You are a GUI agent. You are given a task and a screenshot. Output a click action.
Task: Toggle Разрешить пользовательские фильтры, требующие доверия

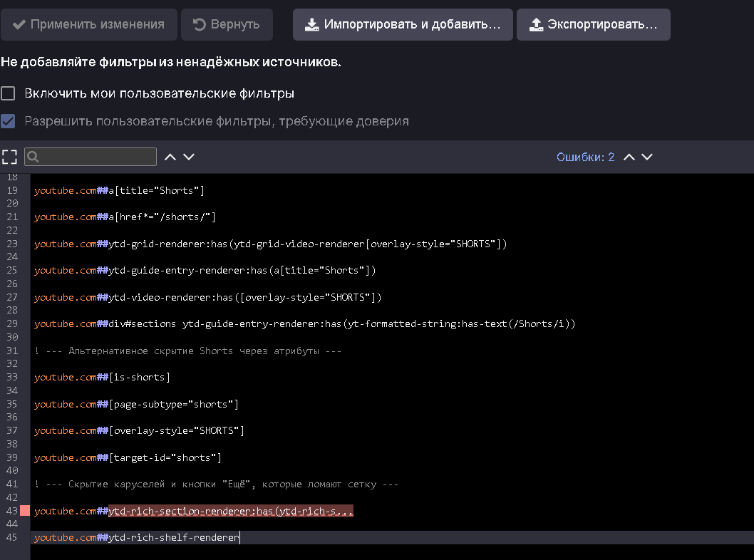click(x=8, y=121)
